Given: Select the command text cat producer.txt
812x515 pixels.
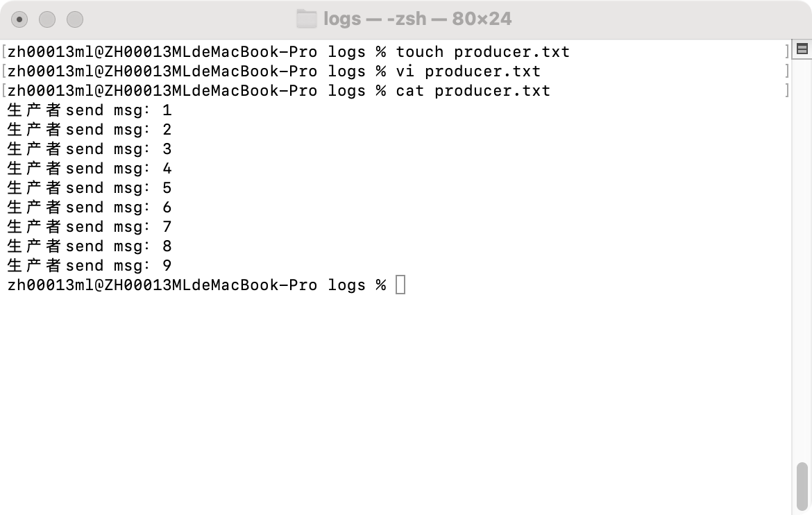Looking at the screenshot, I should [x=472, y=90].
